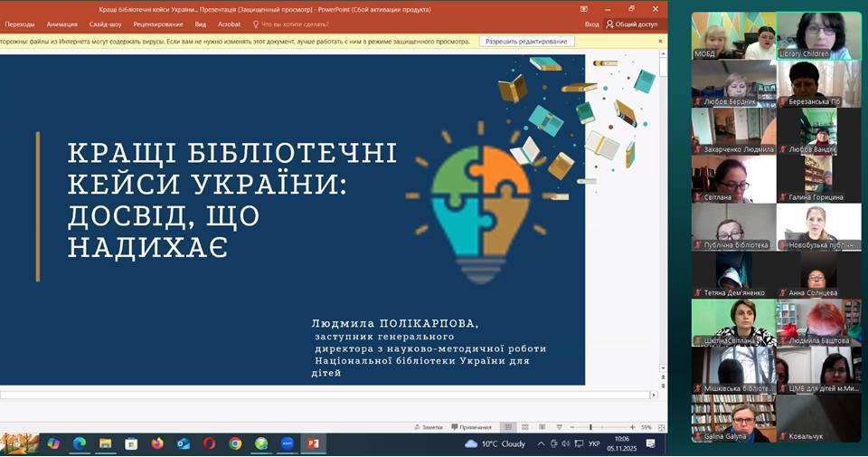Screen dimensions: 868x457
Task: Click the Разрешить редактирование button
Action: (526, 42)
